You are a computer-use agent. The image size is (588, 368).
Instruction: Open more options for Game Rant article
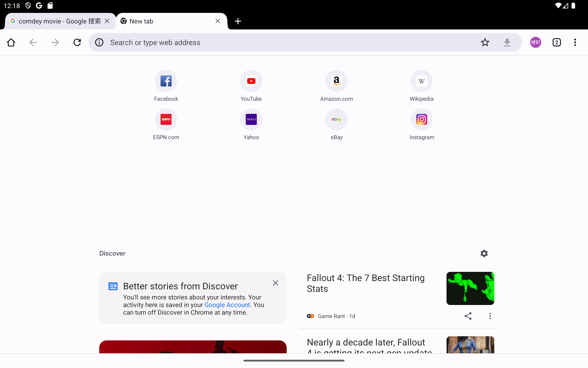[x=490, y=316]
